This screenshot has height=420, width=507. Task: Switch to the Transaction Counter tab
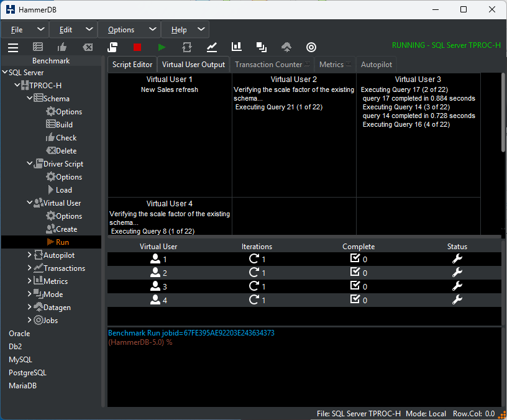[272, 65]
